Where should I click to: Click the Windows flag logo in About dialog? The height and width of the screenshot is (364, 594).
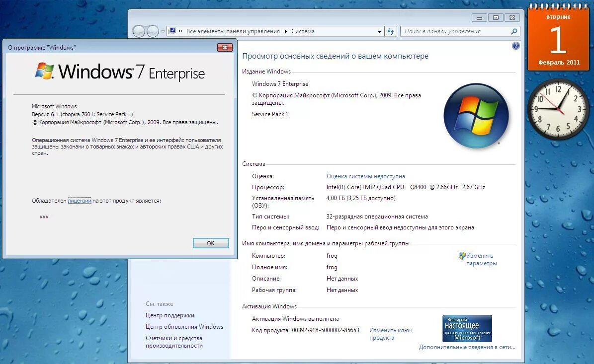(x=44, y=71)
